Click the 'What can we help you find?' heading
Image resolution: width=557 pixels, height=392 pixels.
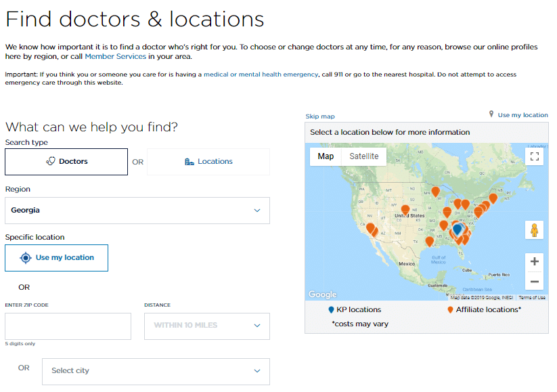tap(91, 127)
